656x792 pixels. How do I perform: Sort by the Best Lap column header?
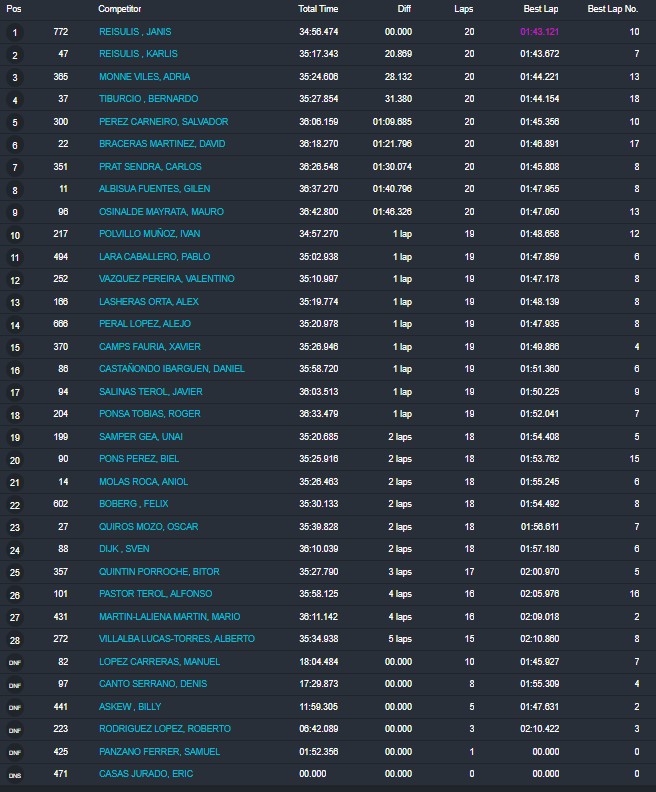tap(540, 8)
